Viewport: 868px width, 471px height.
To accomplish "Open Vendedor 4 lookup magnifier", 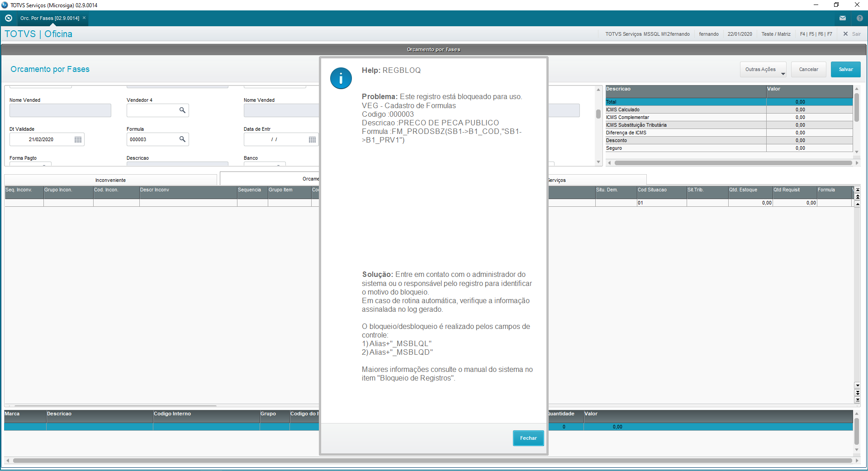I will (x=182, y=110).
